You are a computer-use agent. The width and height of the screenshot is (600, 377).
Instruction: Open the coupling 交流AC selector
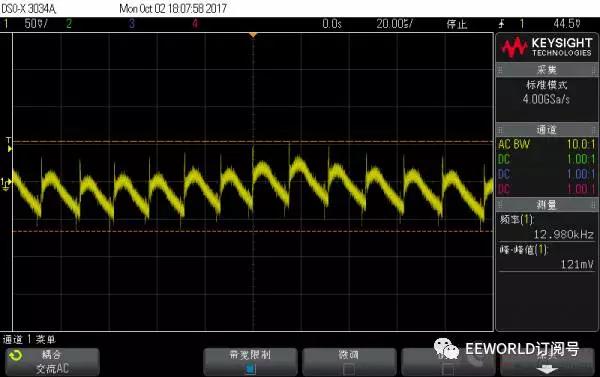[52, 362]
